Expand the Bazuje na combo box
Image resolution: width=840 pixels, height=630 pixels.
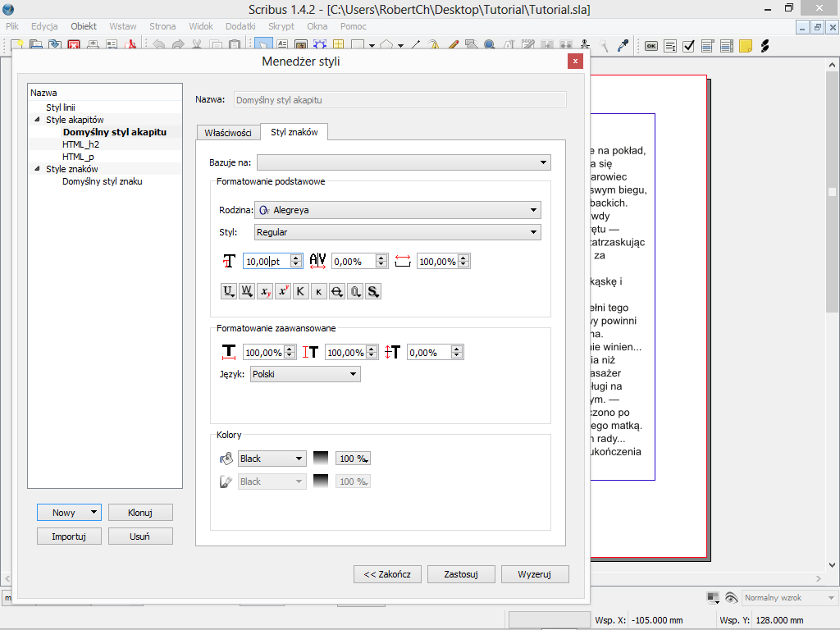[404, 162]
